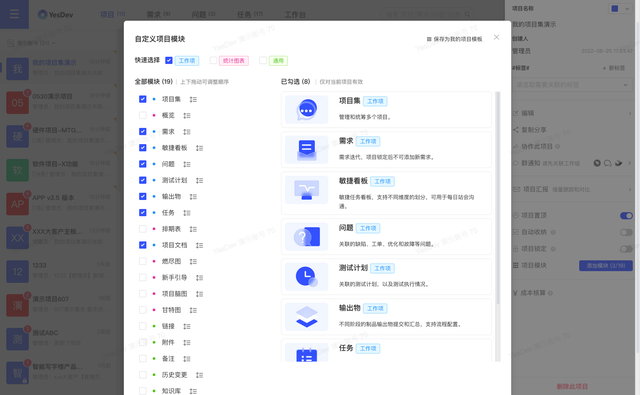Click the green 软 project avatar

point(18,170)
